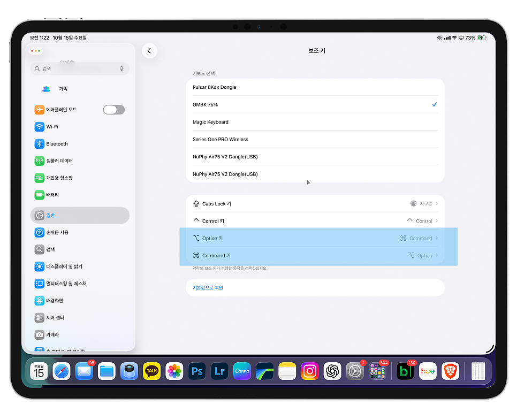517x420 pixels.
Task: Open Caps Lock 키 modifier options
Action: coord(315,203)
